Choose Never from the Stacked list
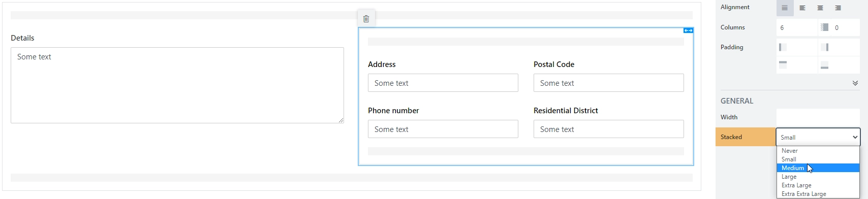The image size is (868, 199). tap(818, 151)
